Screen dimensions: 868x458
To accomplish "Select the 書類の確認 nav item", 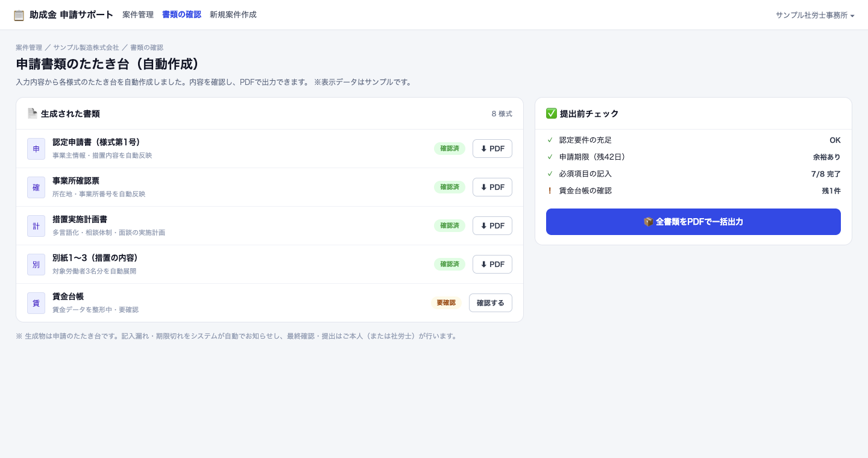I will (x=181, y=14).
